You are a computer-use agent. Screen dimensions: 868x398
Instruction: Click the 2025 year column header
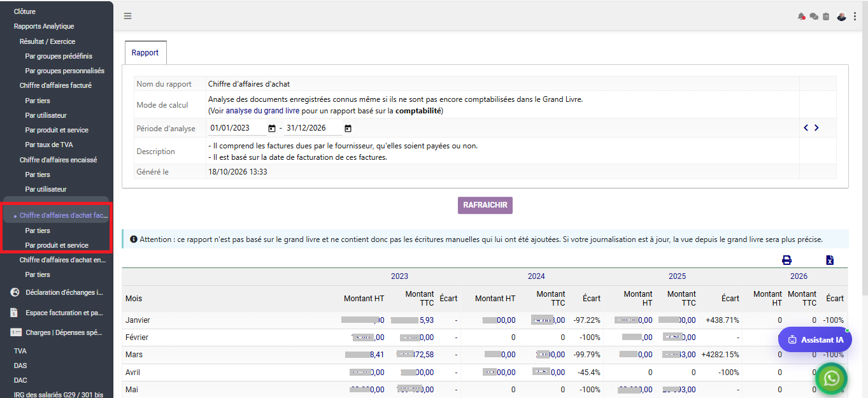(677, 276)
